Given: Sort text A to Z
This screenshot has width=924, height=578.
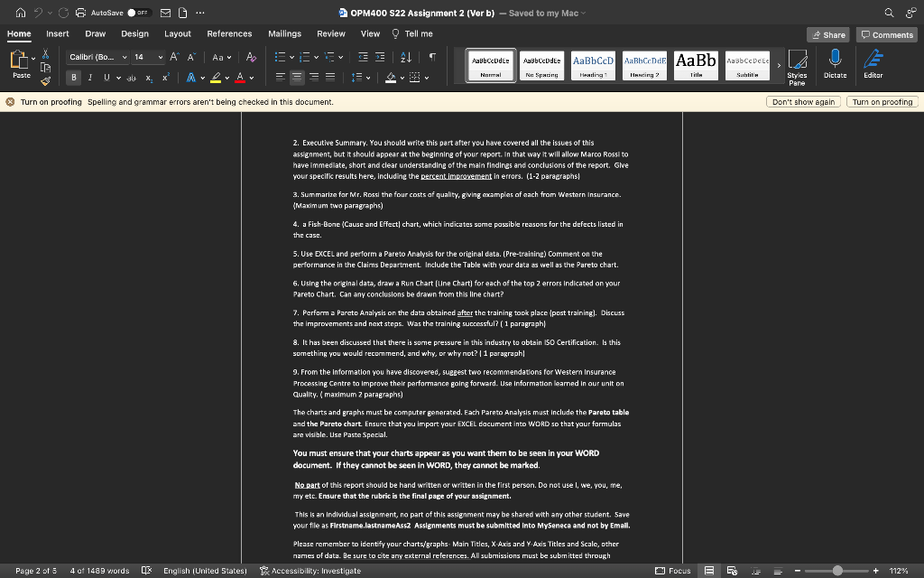Looking at the screenshot, I should (406, 57).
